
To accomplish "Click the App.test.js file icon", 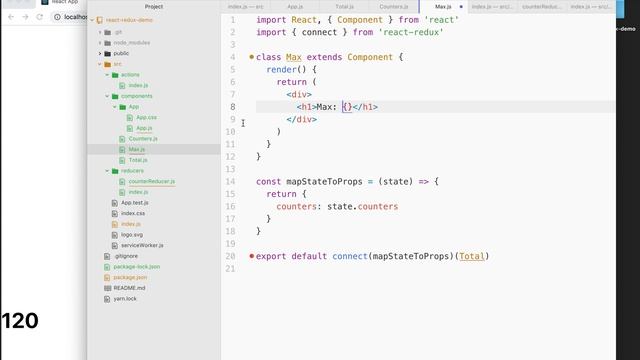I will pyautogui.click(x=115, y=203).
